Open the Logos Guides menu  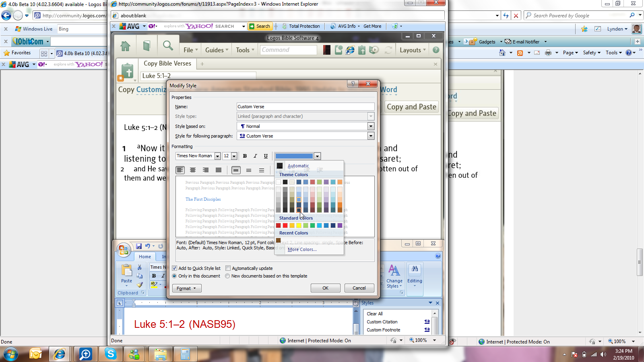pos(217,50)
